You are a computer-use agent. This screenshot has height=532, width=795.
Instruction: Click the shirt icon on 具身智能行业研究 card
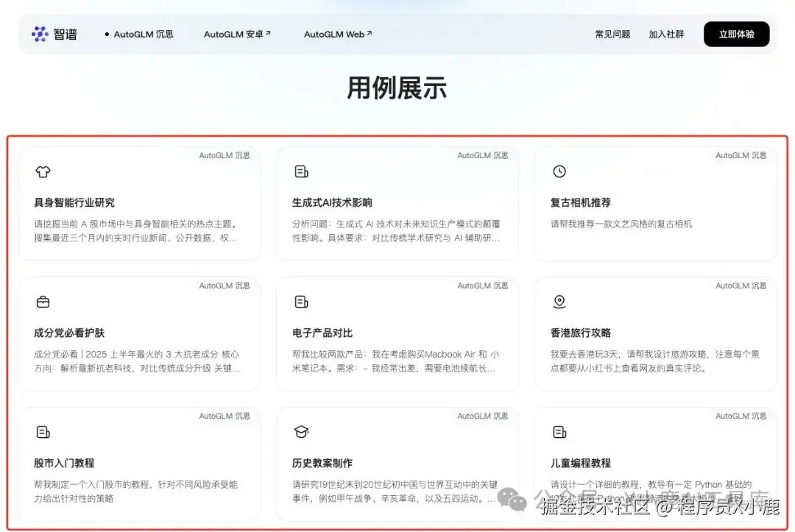pos(43,171)
